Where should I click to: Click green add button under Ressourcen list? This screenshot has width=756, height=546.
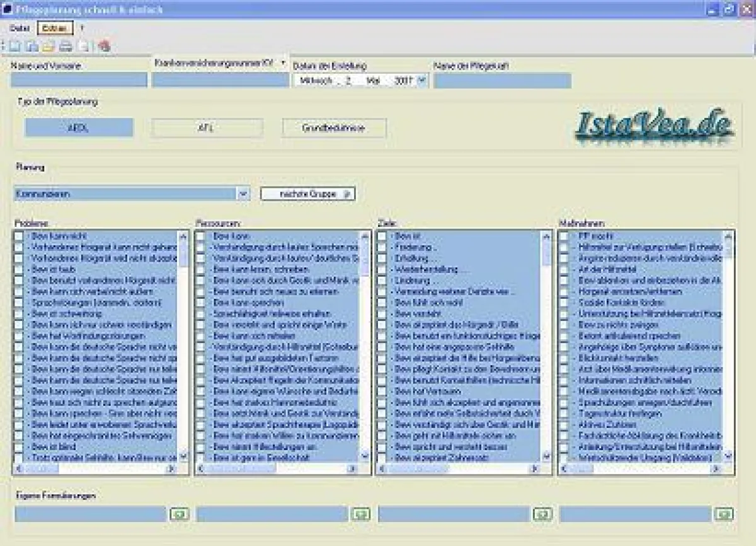pos(360,514)
